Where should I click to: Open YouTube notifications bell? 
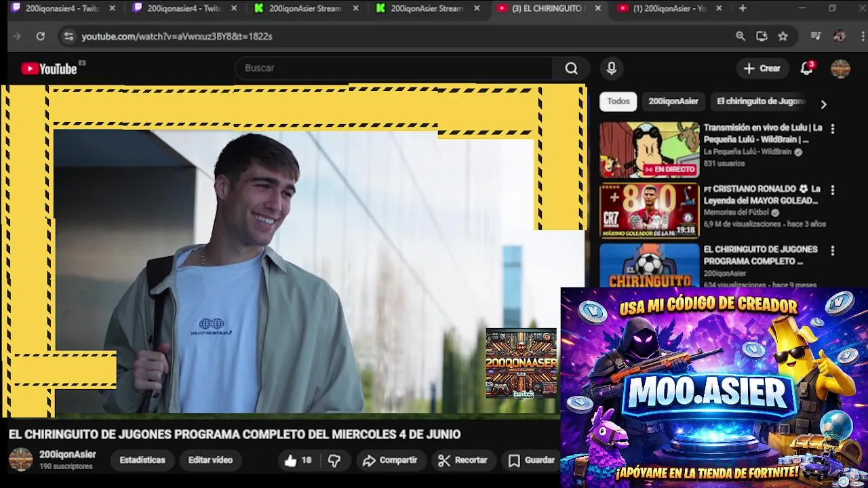click(x=806, y=68)
